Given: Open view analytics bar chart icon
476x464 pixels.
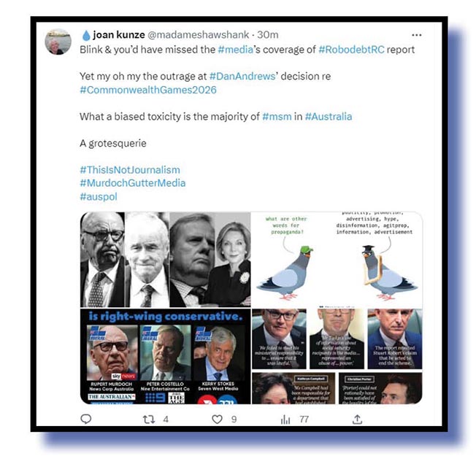Looking at the screenshot, I should pyautogui.click(x=285, y=419).
